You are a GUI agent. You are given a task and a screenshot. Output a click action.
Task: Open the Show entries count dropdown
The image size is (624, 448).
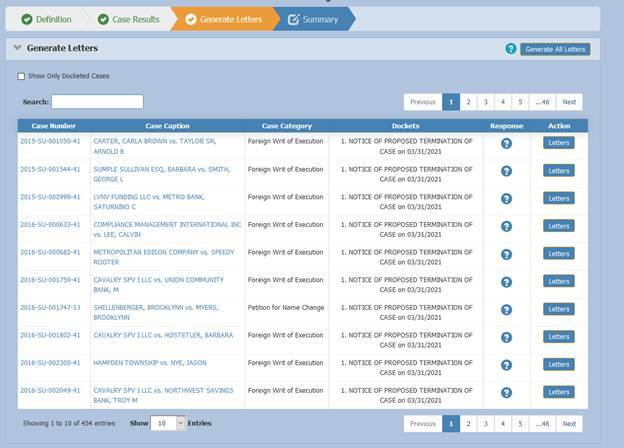click(168, 423)
